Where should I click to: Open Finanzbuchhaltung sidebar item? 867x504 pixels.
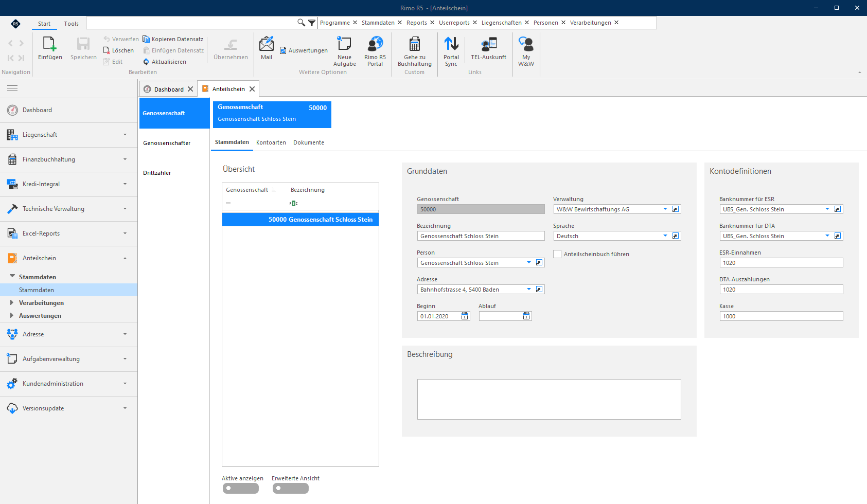[x=68, y=159]
